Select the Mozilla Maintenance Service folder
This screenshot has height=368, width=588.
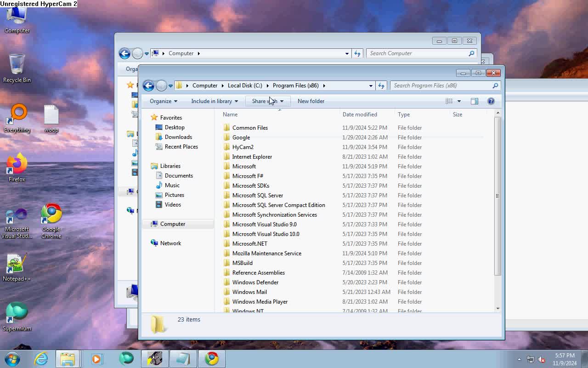click(x=266, y=253)
